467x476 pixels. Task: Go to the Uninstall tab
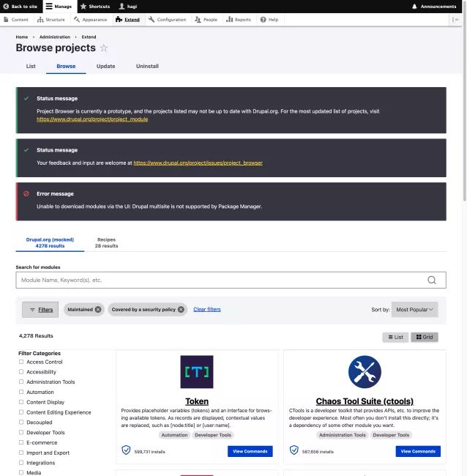coord(147,66)
